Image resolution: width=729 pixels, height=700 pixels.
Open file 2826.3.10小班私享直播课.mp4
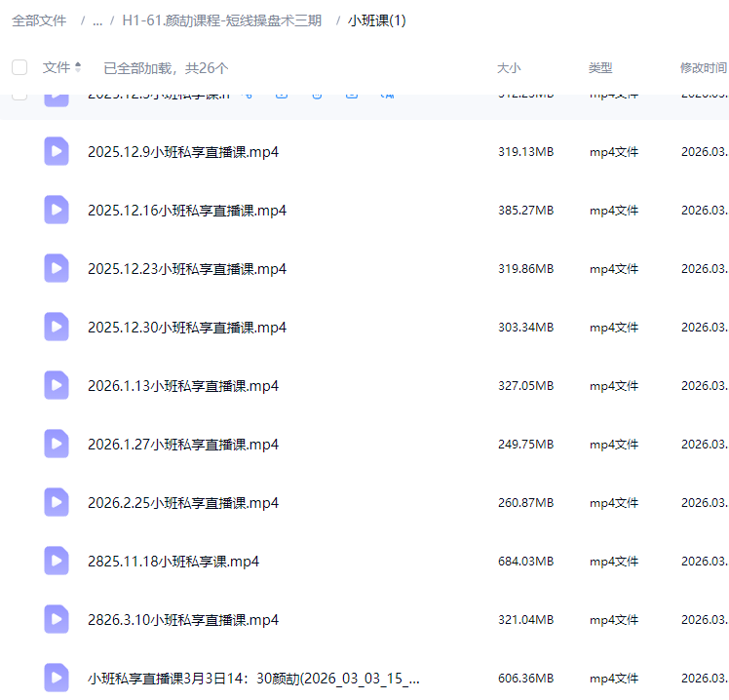pyautogui.click(x=183, y=620)
